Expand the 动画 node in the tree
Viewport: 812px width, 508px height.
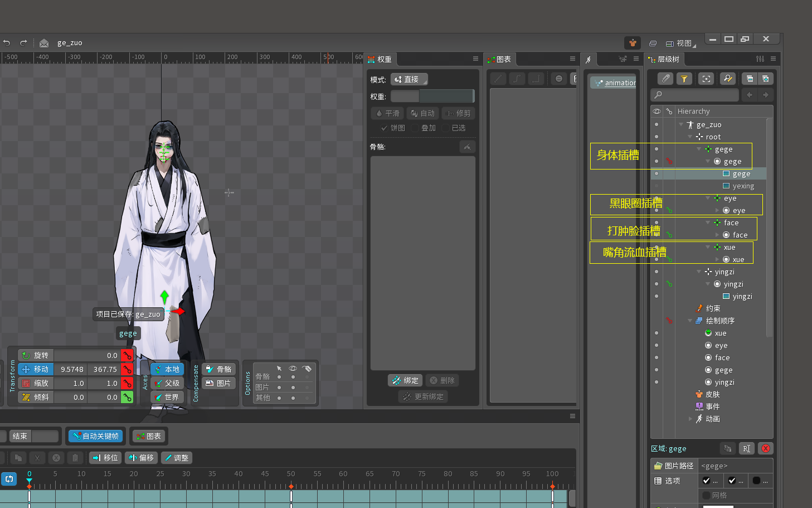(690, 419)
